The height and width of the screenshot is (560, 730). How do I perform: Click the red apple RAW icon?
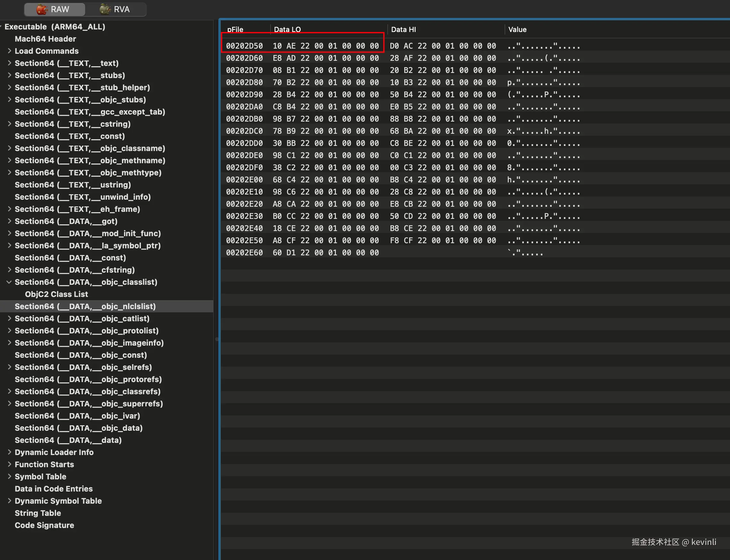(x=42, y=9)
